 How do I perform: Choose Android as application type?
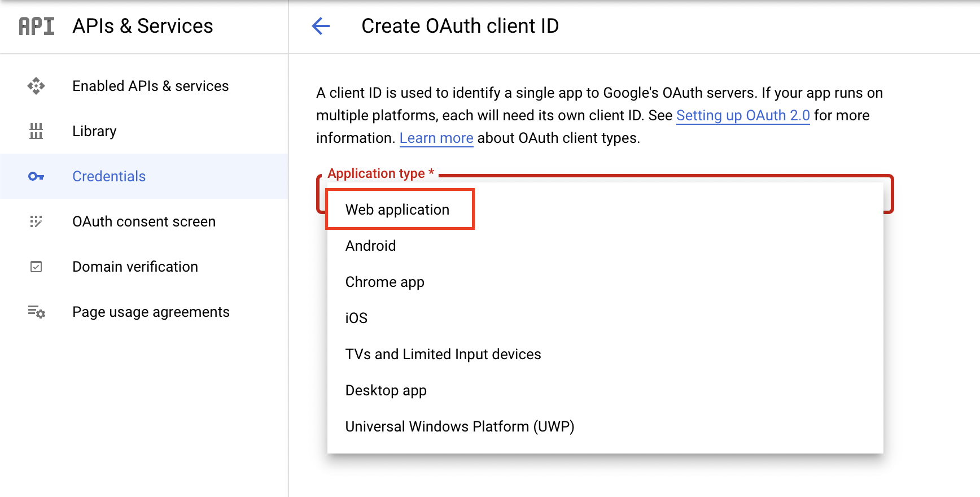tap(605, 246)
